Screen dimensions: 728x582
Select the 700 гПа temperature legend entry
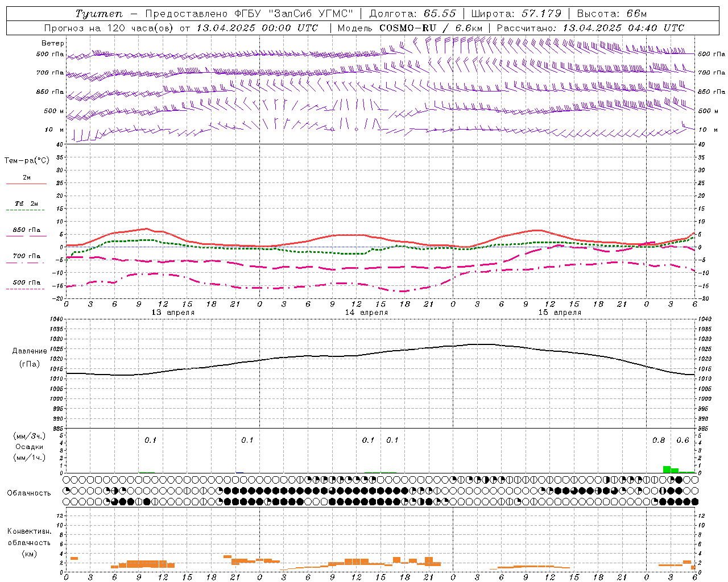[x=26, y=259]
